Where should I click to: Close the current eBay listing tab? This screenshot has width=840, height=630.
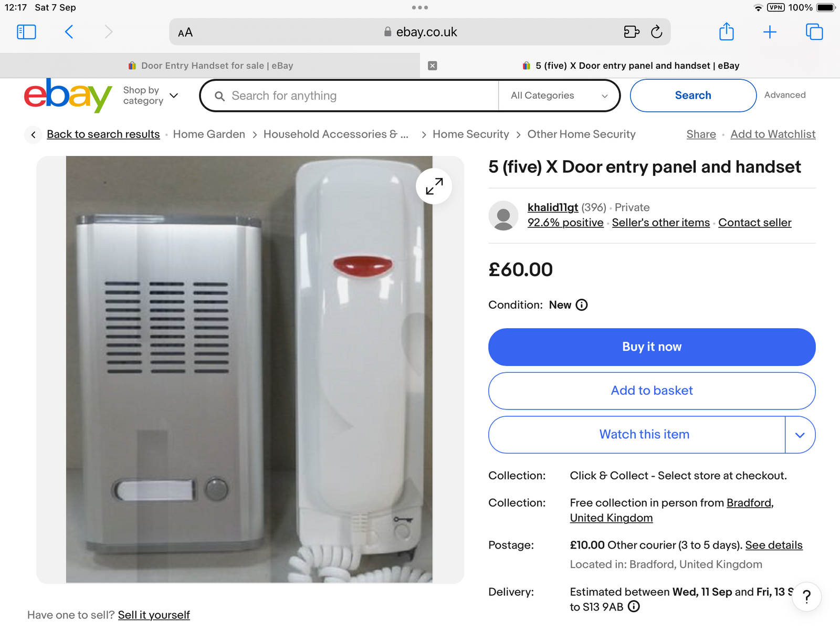[433, 66]
